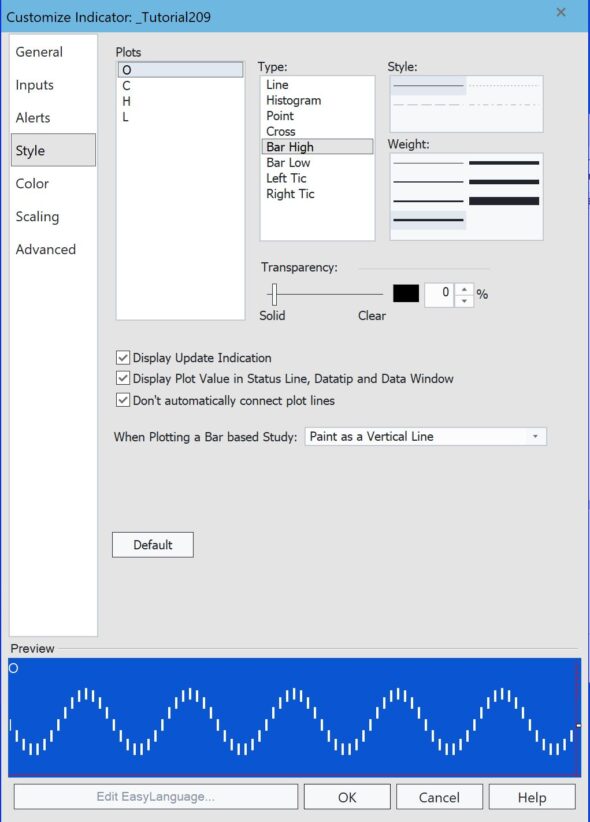Open the Scaling tab
The image size is (590, 822).
(37, 217)
